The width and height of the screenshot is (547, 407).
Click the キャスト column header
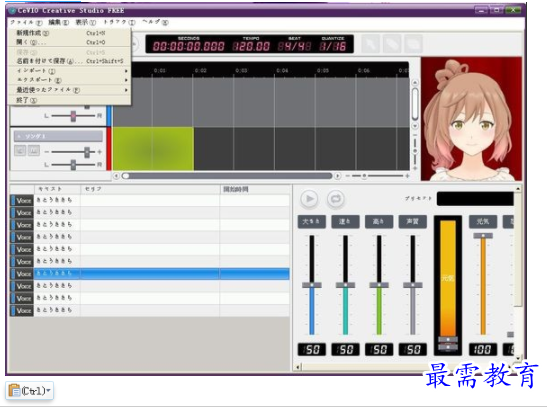pos(57,189)
